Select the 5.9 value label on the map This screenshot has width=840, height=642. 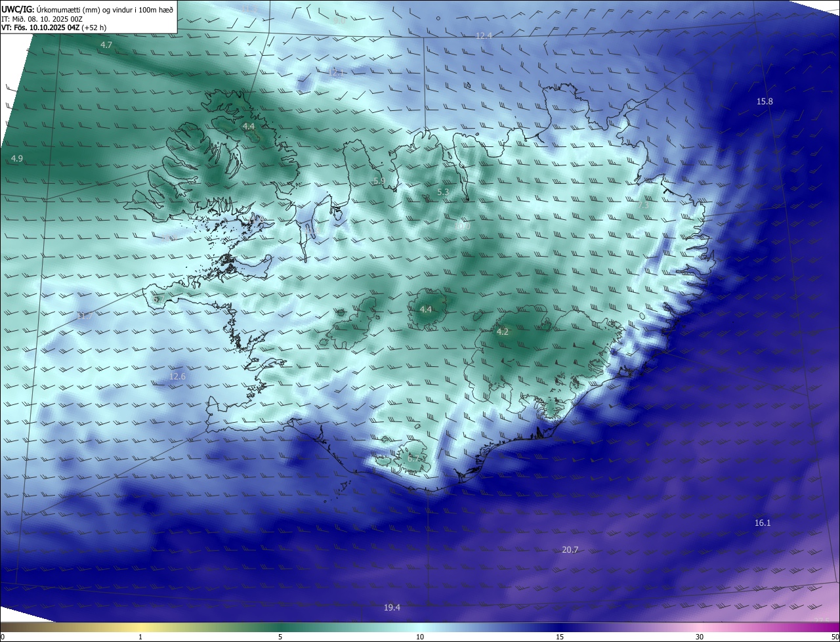tap(379, 181)
